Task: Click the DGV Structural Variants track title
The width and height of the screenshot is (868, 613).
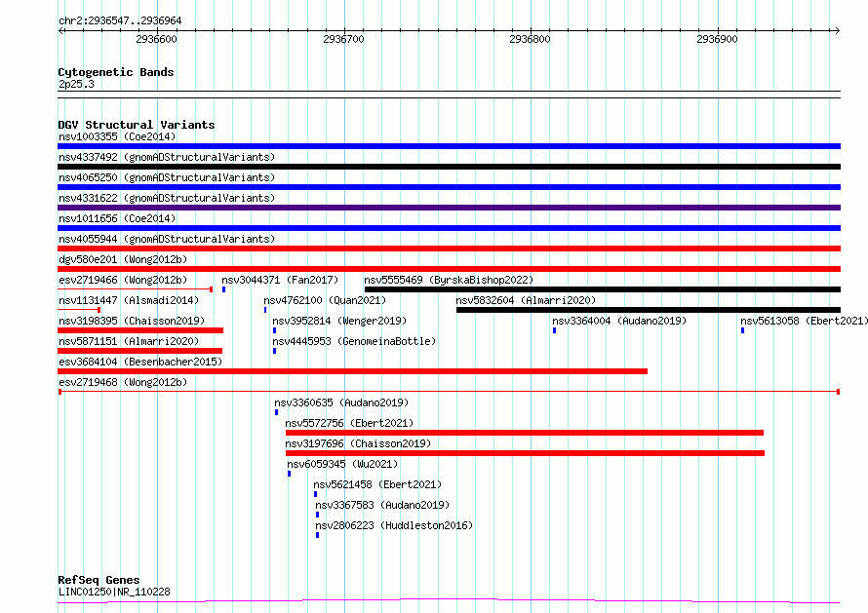Action: [137, 125]
